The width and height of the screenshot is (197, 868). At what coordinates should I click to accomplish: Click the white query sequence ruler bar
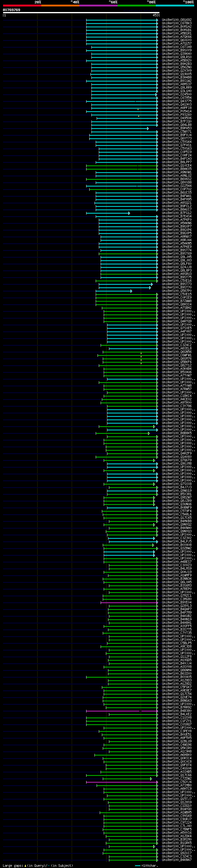tap(81, 12)
